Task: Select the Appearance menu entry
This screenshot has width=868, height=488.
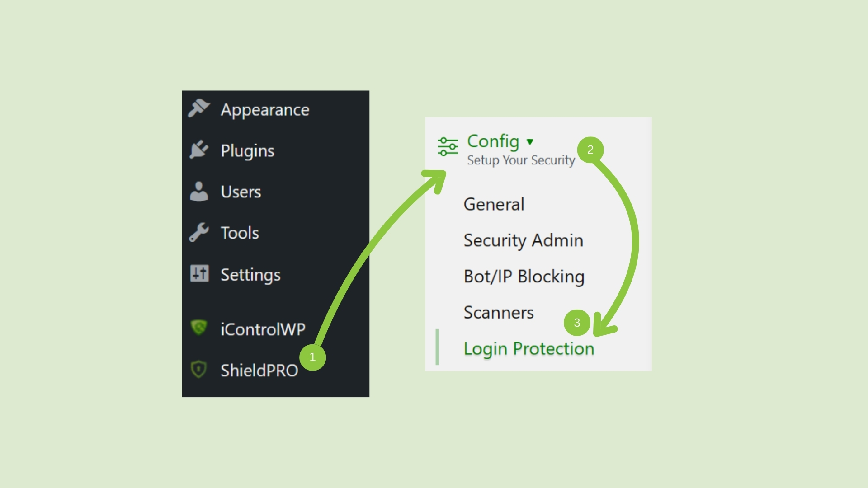Action: click(264, 109)
